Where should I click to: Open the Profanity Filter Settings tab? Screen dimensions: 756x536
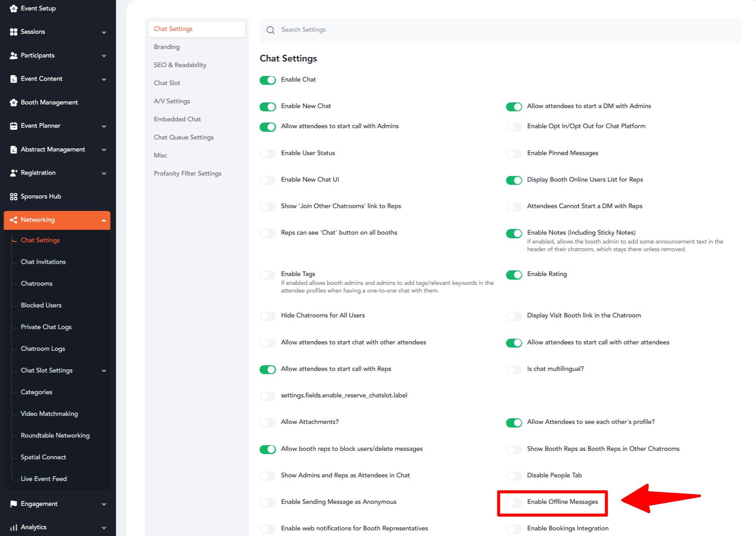pos(187,173)
